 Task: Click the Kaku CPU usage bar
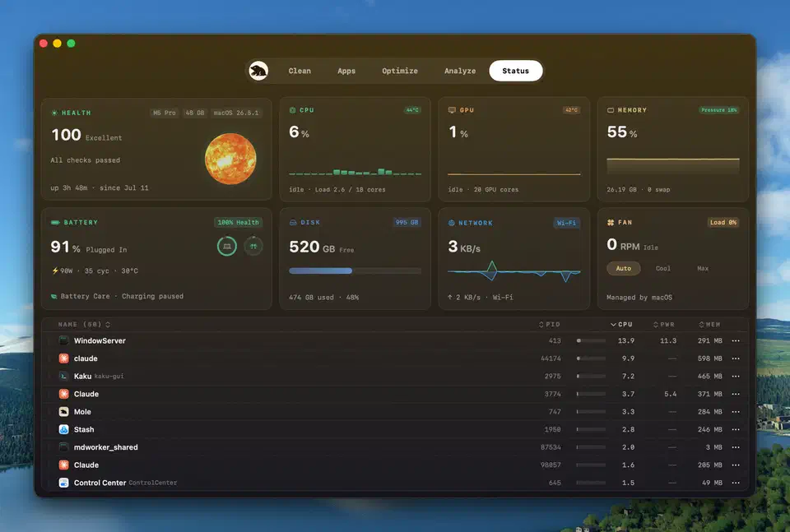pos(591,376)
